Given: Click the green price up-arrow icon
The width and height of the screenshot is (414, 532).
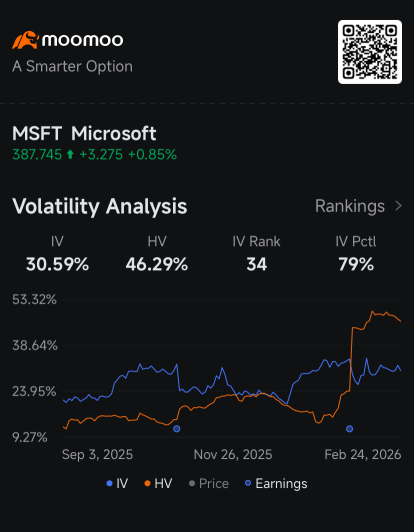Looking at the screenshot, I should (x=70, y=155).
